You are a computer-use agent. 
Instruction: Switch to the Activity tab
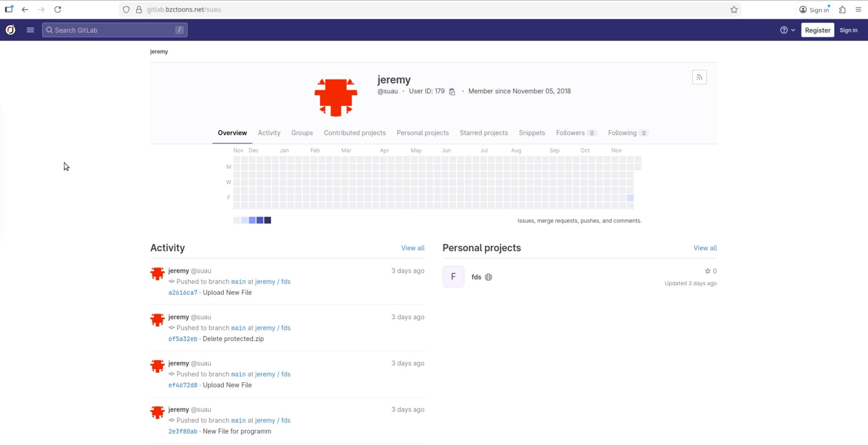click(269, 133)
